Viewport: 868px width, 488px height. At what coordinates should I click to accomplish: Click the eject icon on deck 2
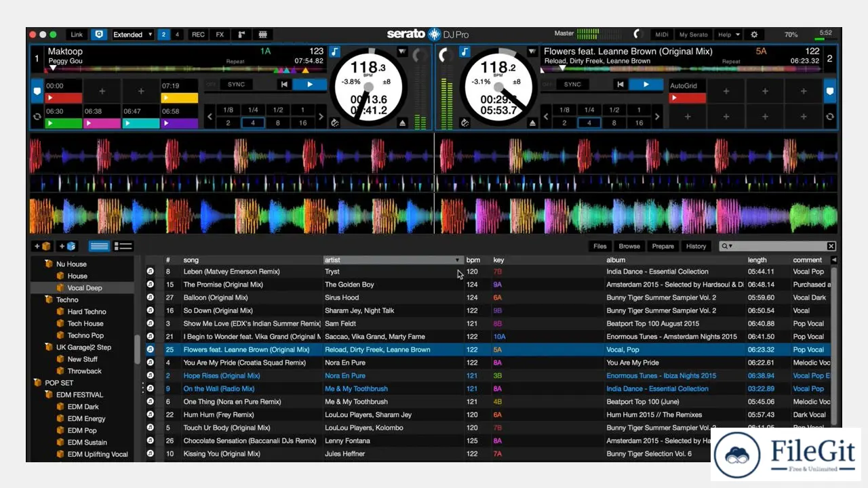[532, 123]
